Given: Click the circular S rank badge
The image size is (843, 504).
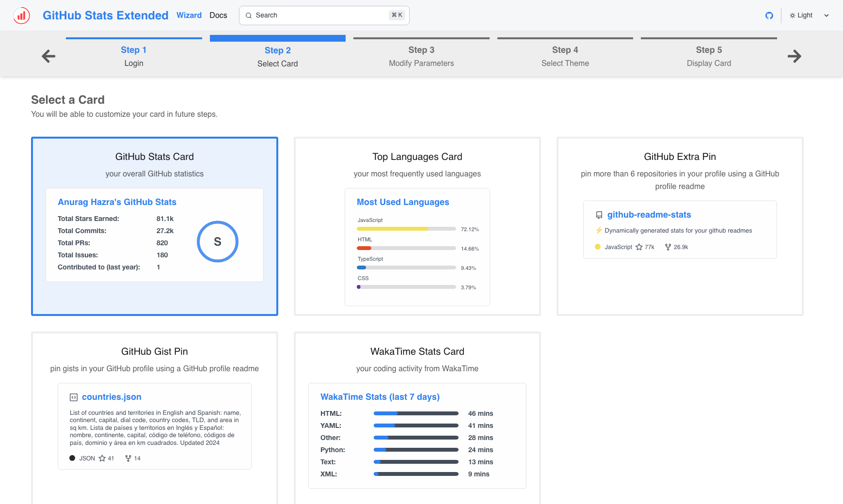Looking at the screenshot, I should point(218,242).
